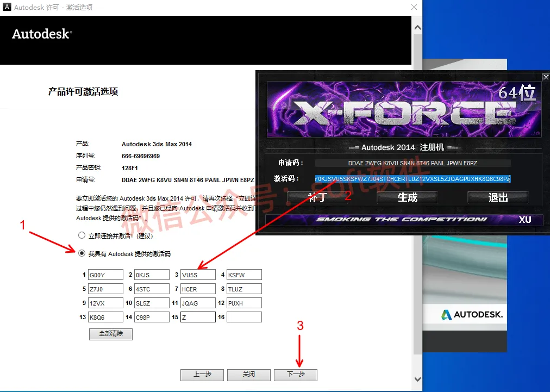Click activation code field 9 containing 12VX
550x392 pixels.
pos(105,303)
